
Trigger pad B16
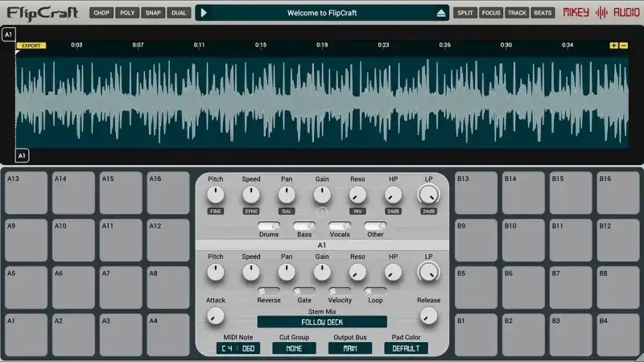(618, 193)
